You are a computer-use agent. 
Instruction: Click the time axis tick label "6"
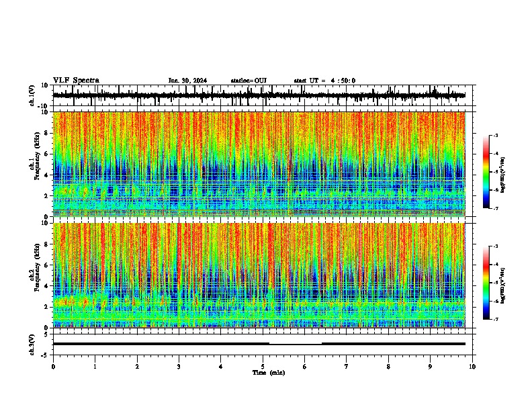305,367
